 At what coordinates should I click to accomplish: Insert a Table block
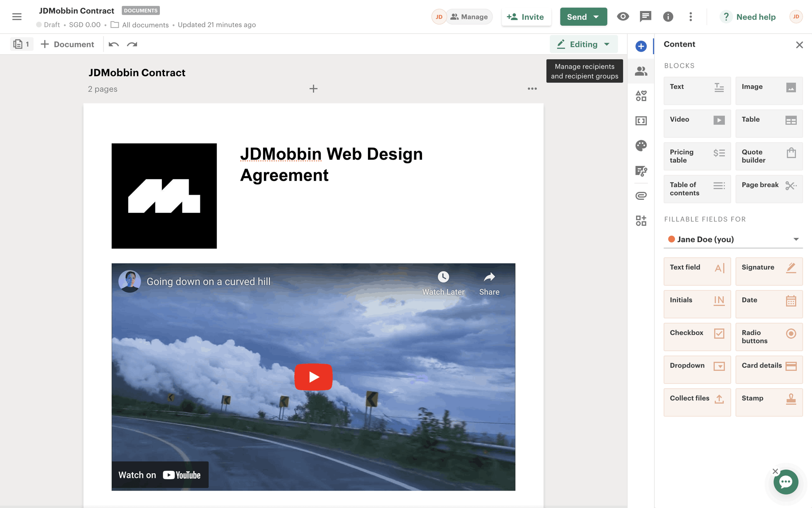point(769,123)
